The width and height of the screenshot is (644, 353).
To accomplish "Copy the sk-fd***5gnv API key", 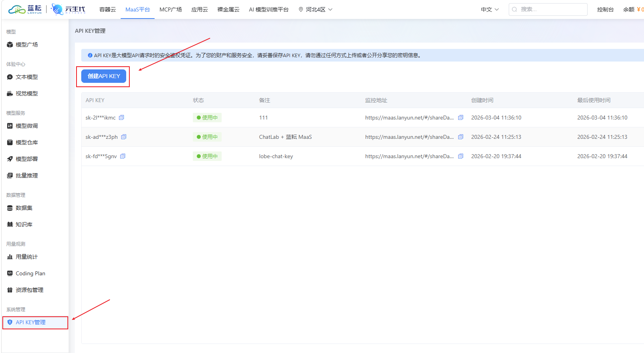I will click(123, 156).
